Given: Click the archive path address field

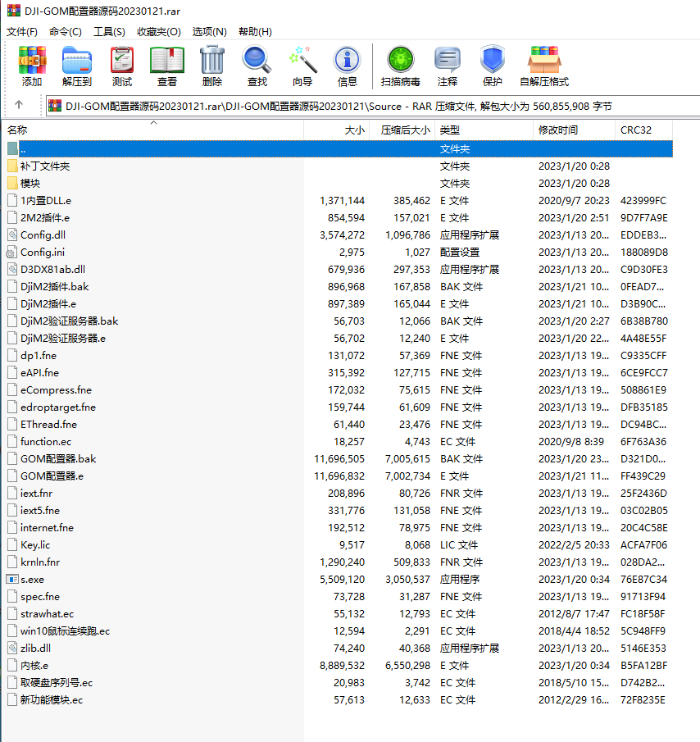Looking at the screenshot, I should point(373,106).
